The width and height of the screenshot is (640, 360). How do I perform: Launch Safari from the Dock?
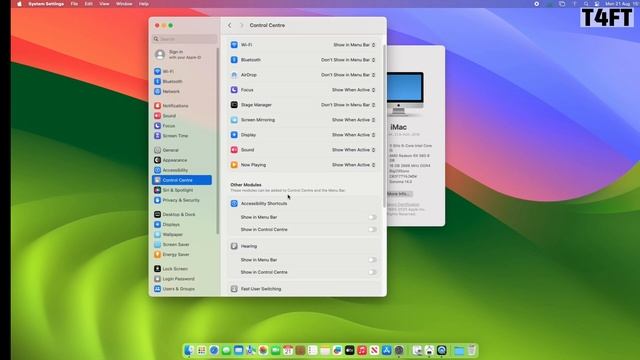click(x=214, y=350)
